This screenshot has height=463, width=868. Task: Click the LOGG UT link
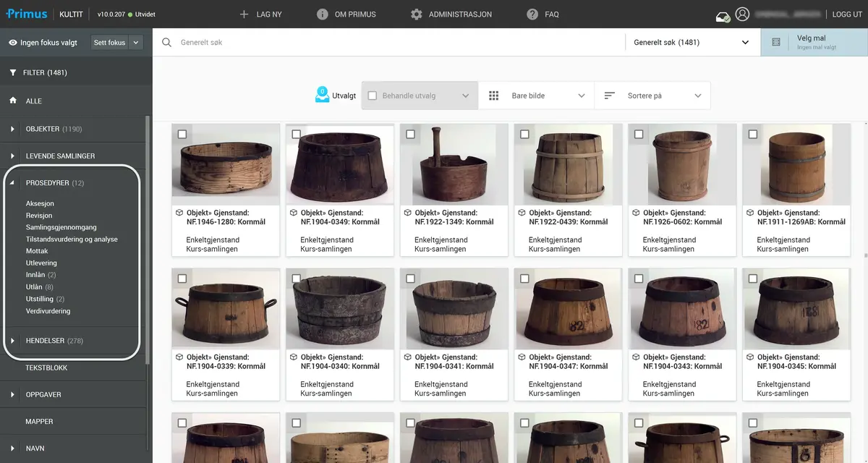pyautogui.click(x=846, y=14)
